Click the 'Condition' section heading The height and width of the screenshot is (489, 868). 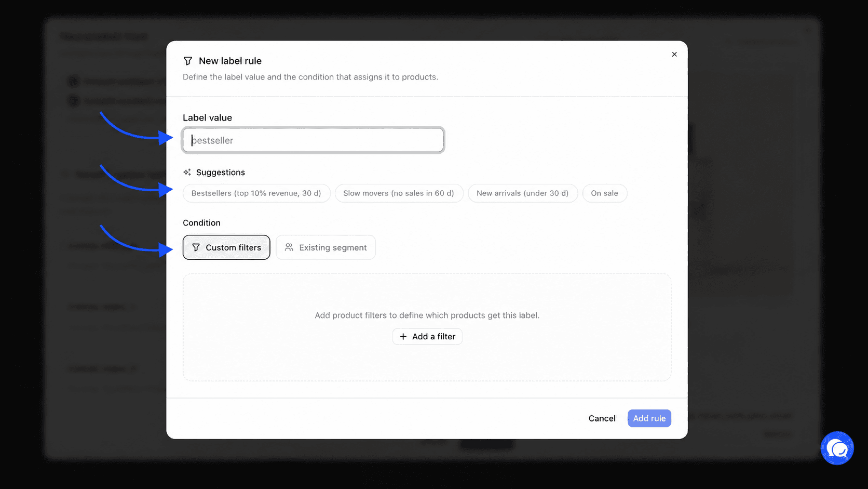click(201, 222)
